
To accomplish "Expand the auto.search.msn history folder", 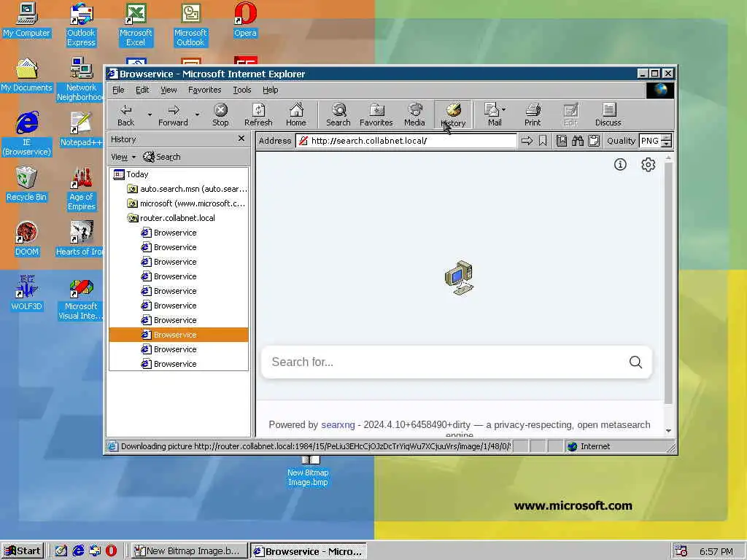I will 187,189.
